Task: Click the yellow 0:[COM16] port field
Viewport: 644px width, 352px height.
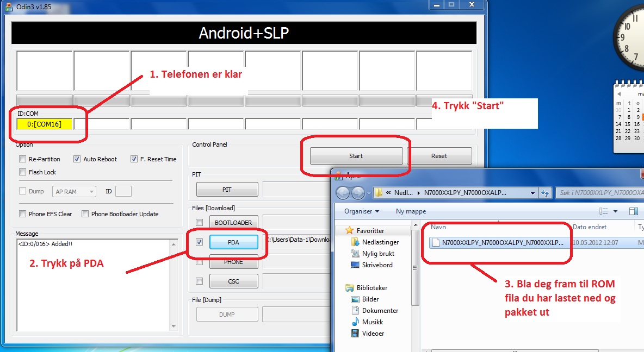Action: click(x=45, y=124)
